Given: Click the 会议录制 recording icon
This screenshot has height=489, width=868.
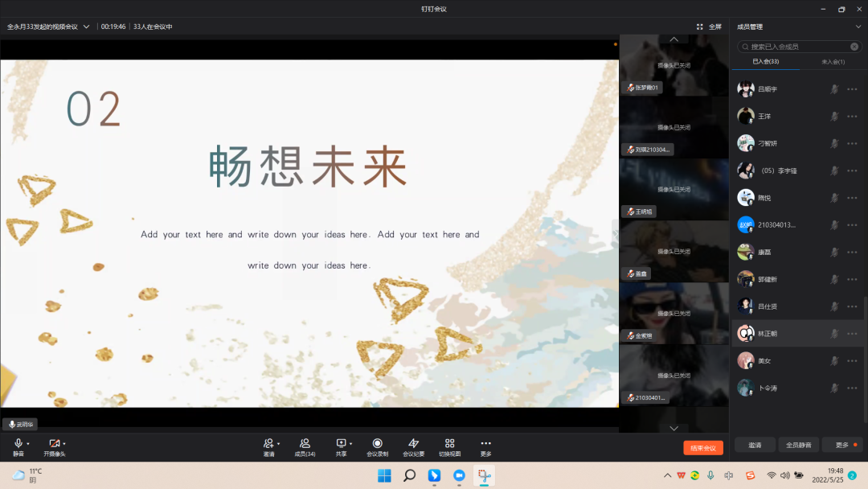Looking at the screenshot, I should pos(377,444).
